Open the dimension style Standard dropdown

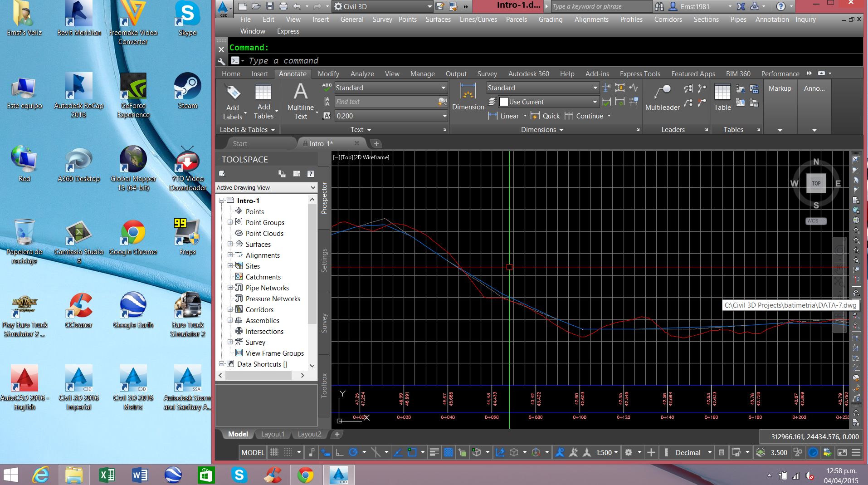point(543,88)
